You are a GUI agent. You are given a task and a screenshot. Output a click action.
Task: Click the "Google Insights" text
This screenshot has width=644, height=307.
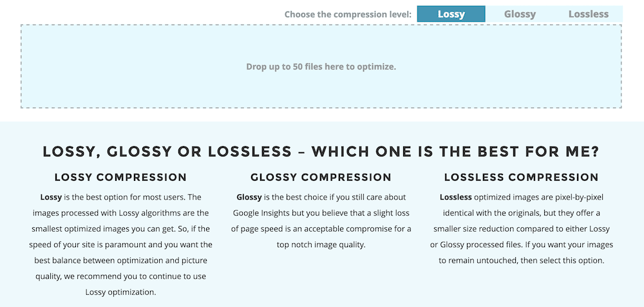pyautogui.click(x=258, y=213)
